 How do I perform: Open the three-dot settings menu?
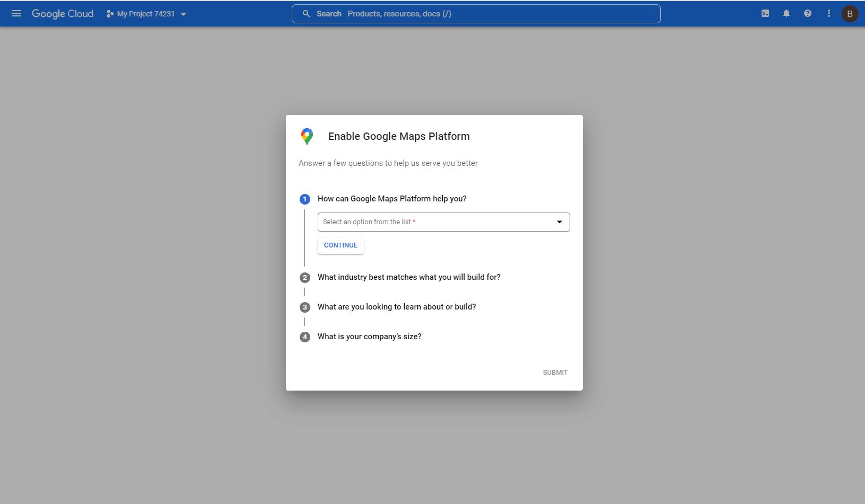click(x=829, y=14)
